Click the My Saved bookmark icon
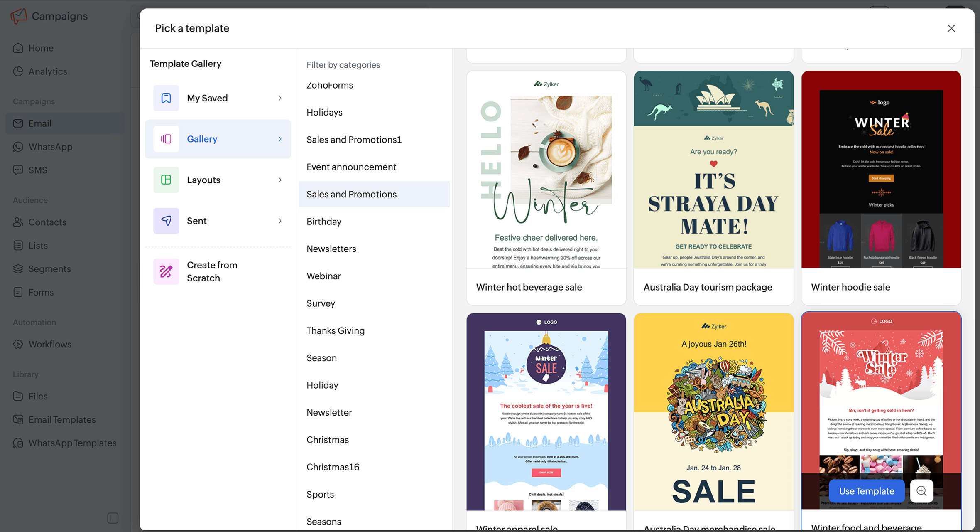Screen dimensions: 980x532 pyautogui.click(x=166, y=98)
